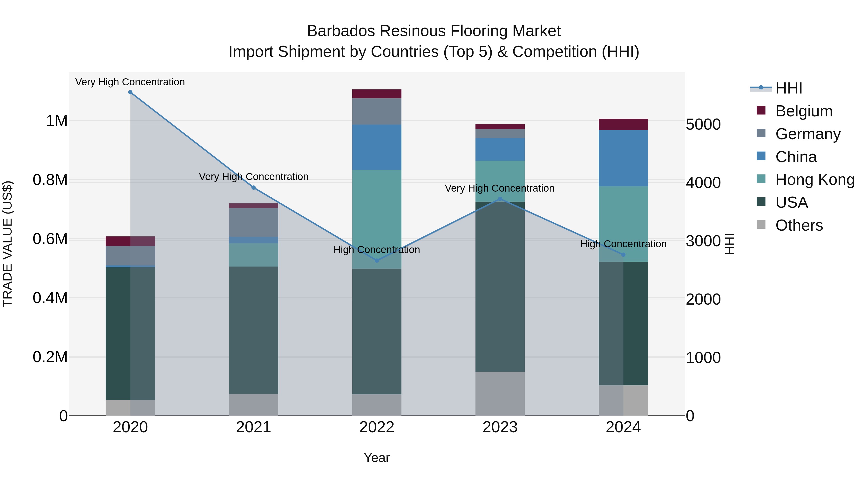Click the 2022 Hong Kong bar segment
The image size is (868, 488).
(377, 219)
